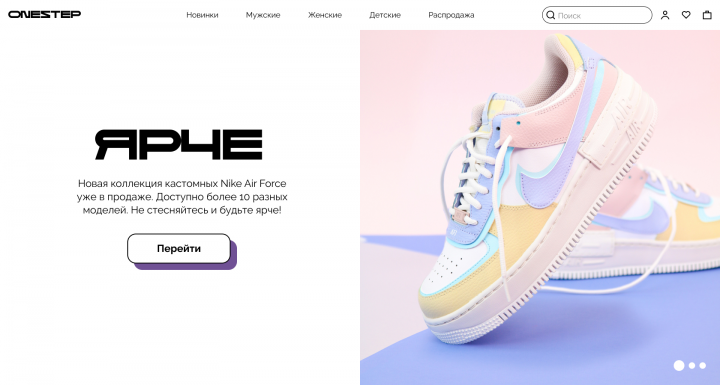Focus the Поиск search field
720x385 pixels.
coord(597,15)
